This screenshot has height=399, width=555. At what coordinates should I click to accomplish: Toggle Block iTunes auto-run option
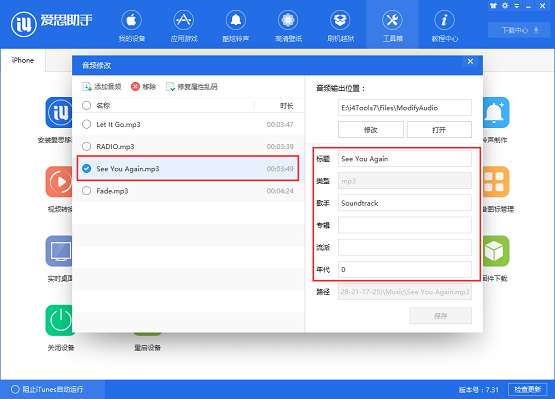pyautogui.click(x=15, y=389)
